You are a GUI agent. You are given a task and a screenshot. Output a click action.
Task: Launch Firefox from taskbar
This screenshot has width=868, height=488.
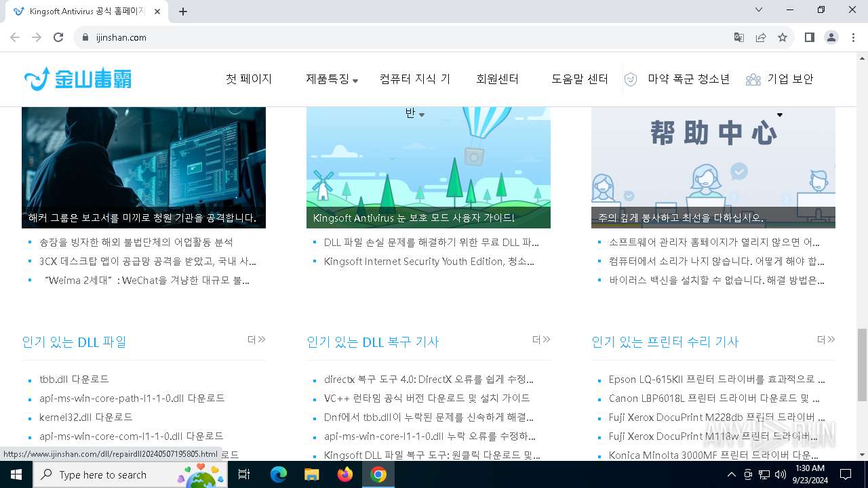click(344, 474)
